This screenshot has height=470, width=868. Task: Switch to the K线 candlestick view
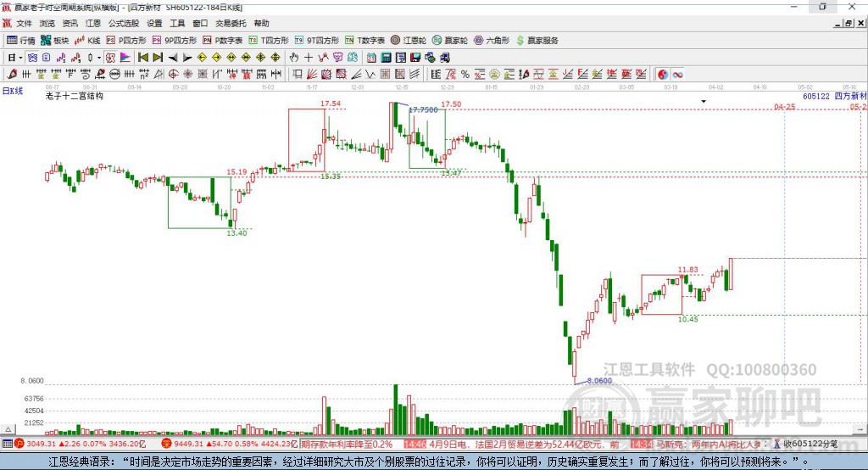[x=87, y=41]
